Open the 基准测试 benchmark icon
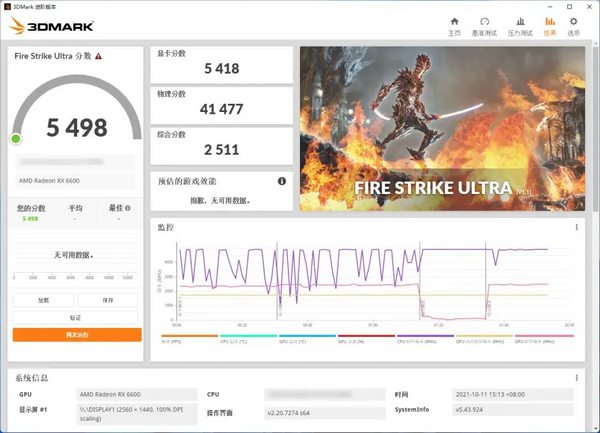 (484, 25)
